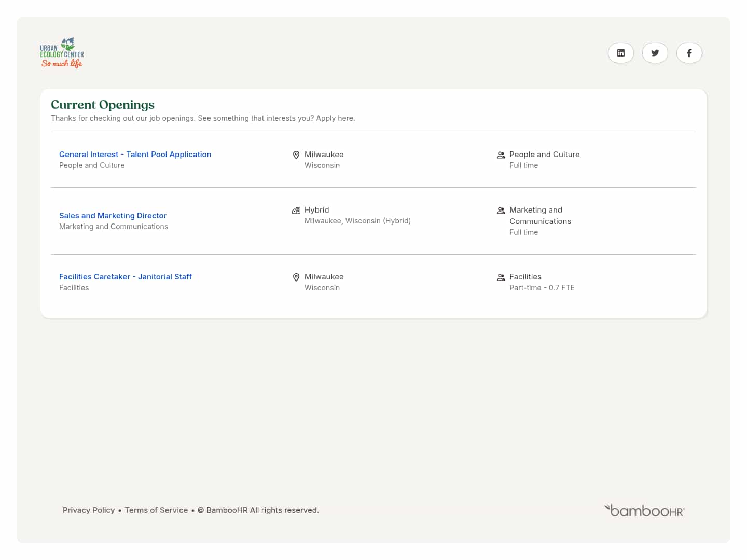
Task: Click 'Facilities' under Facilities Caretaker title
Action: tap(74, 288)
